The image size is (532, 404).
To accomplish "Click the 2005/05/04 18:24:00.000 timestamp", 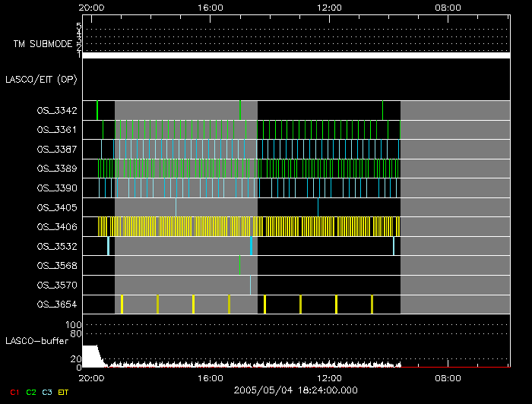I will coord(296,390).
